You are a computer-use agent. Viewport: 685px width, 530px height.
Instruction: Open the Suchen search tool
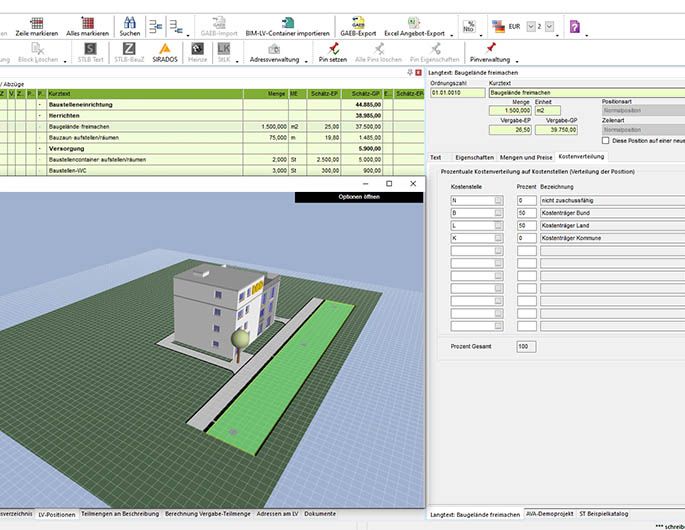pyautogui.click(x=130, y=25)
